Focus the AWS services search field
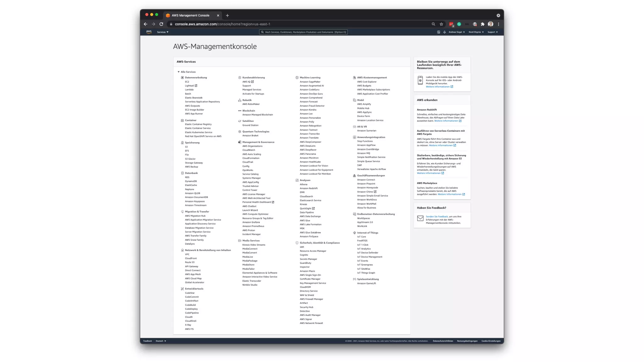 (303, 32)
